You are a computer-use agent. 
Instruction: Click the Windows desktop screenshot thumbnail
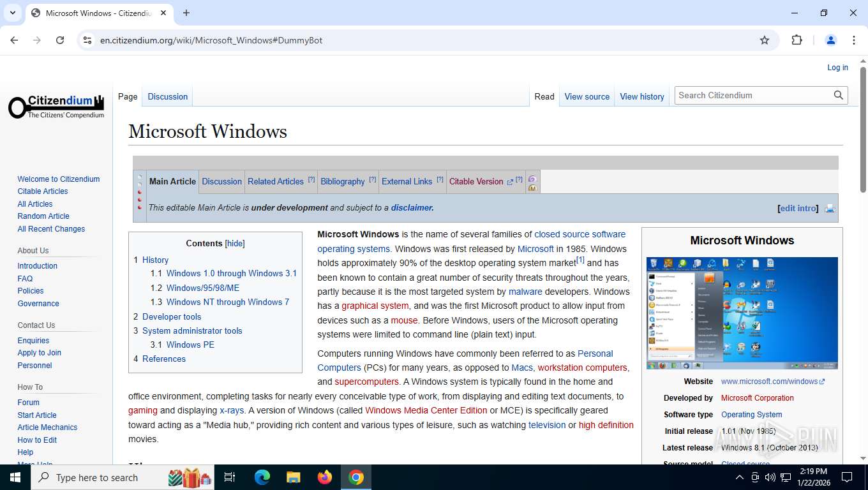[x=742, y=313]
